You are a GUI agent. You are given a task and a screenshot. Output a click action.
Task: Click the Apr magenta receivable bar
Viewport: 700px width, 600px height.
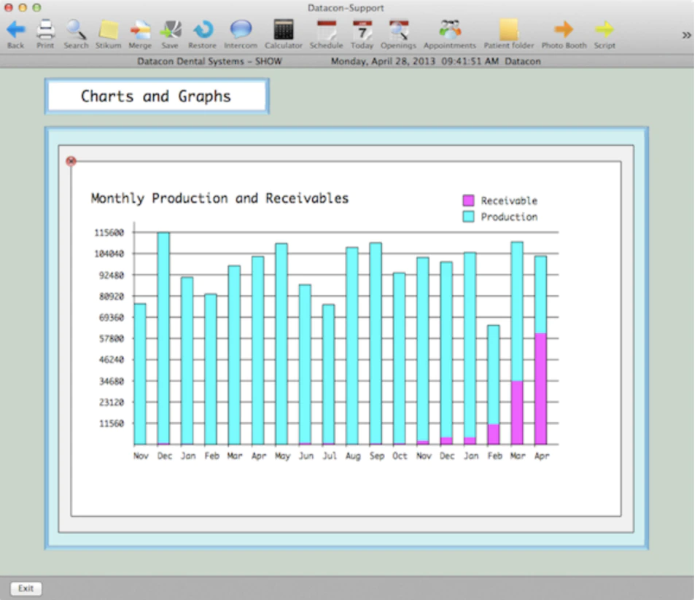click(x=540, y=389)
